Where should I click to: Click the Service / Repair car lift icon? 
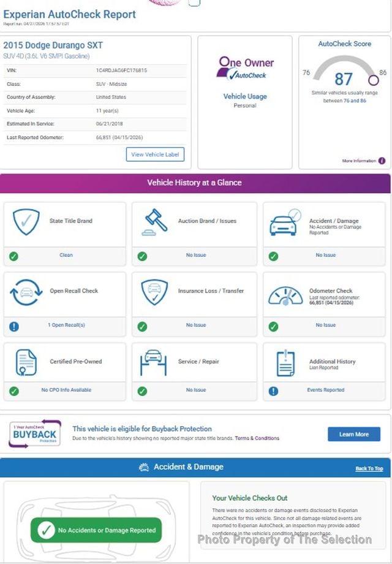point(153,362)
